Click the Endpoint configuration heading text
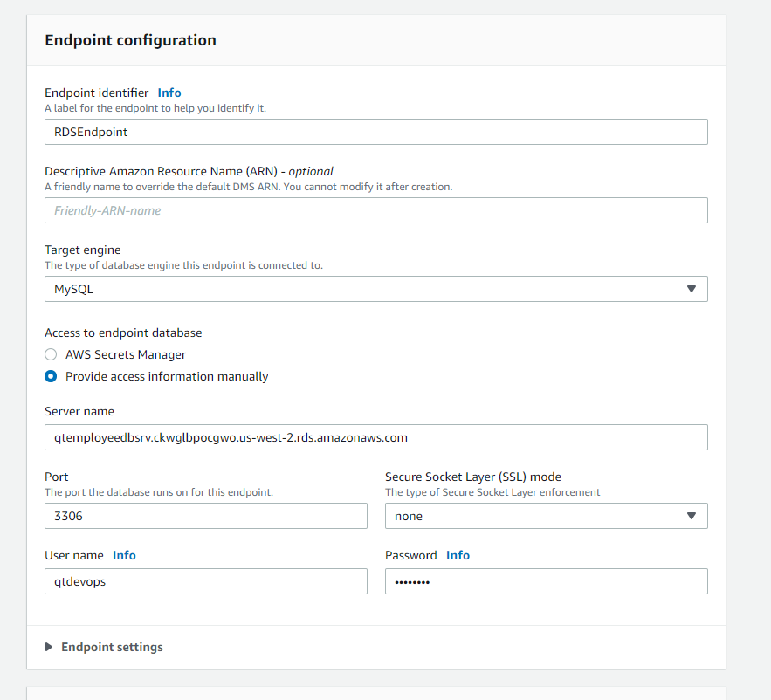Viewport: 771px width, 700px height. click(130, 40)
